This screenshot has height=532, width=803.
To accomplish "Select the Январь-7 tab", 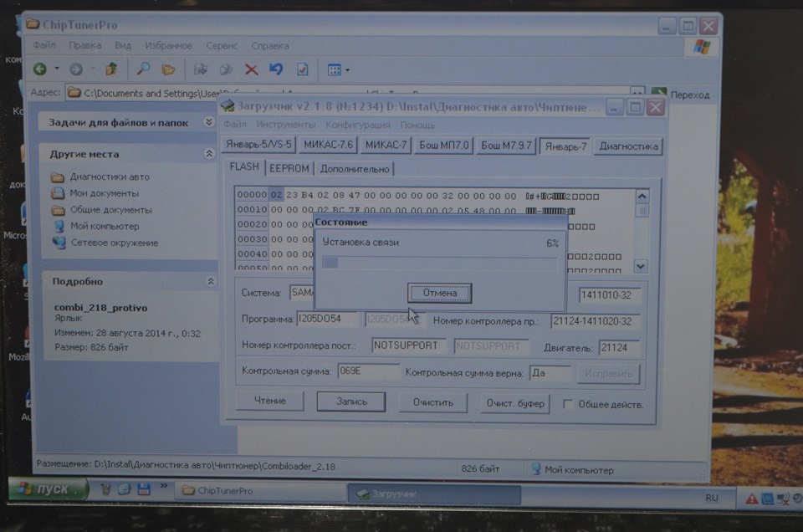I will (565, 146).
